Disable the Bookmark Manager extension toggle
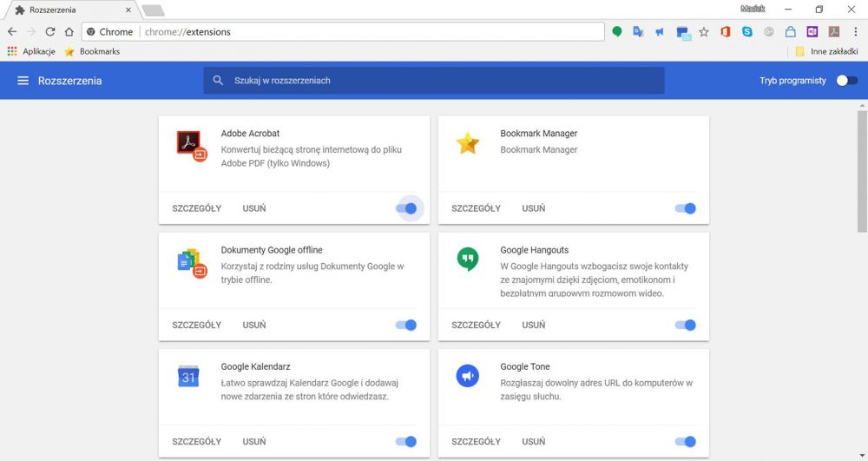This screenshot has height=461, width=868. [686, 208]
